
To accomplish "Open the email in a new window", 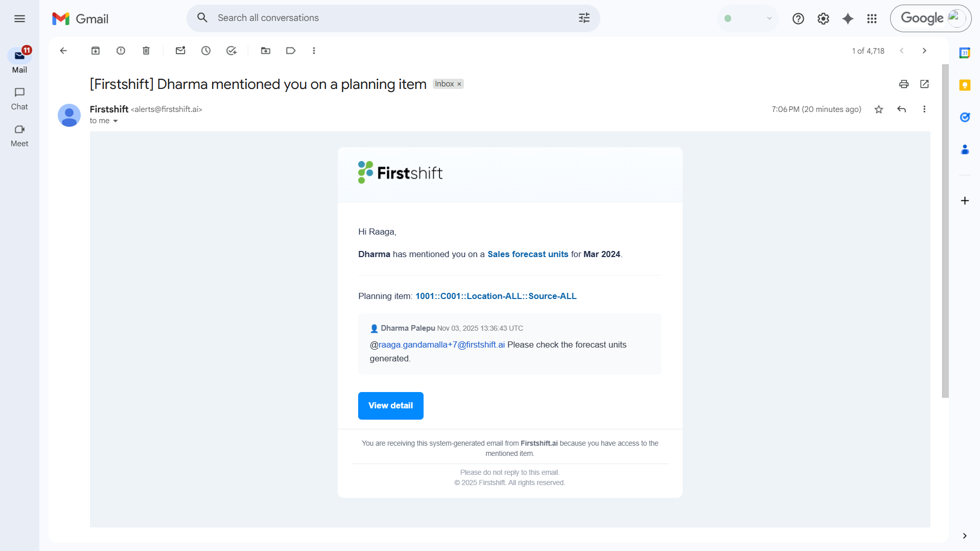I will click(x=924, y=84).
